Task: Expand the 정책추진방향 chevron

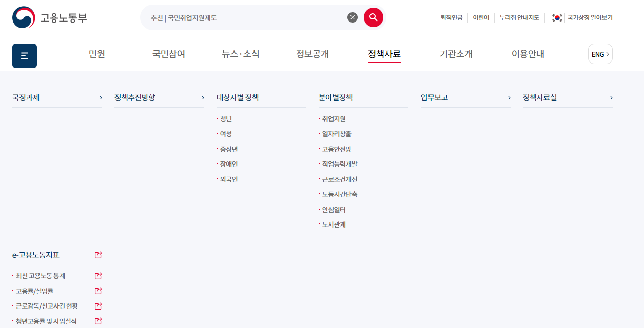Action: [203, 98]
